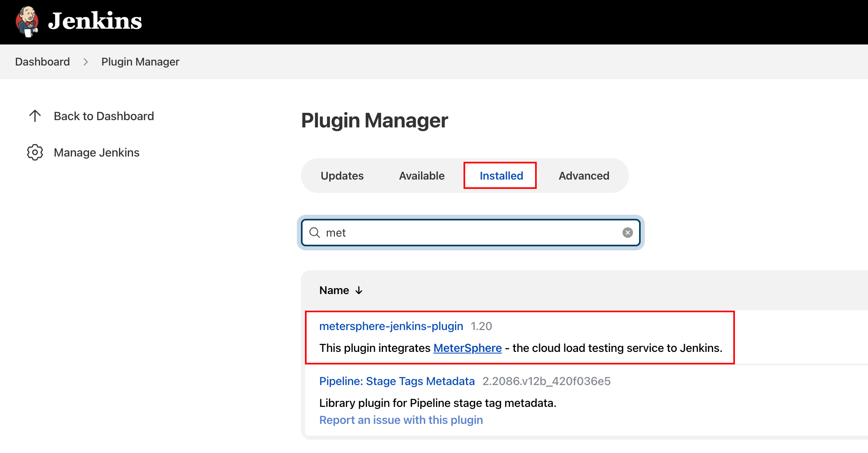Clear the plugin search text
The height and width of the screenshot is (453, 868).
click(628, 233)
